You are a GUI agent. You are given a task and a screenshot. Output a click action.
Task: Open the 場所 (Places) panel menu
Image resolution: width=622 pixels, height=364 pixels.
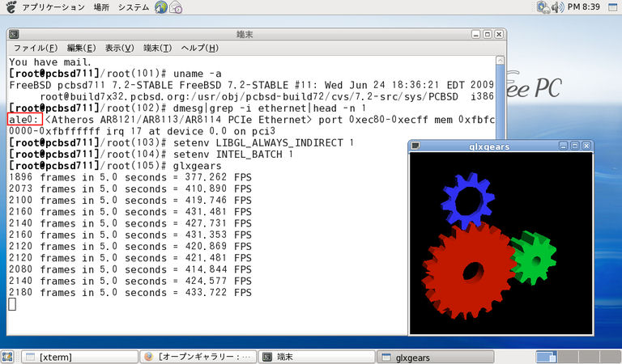(101, 7)
